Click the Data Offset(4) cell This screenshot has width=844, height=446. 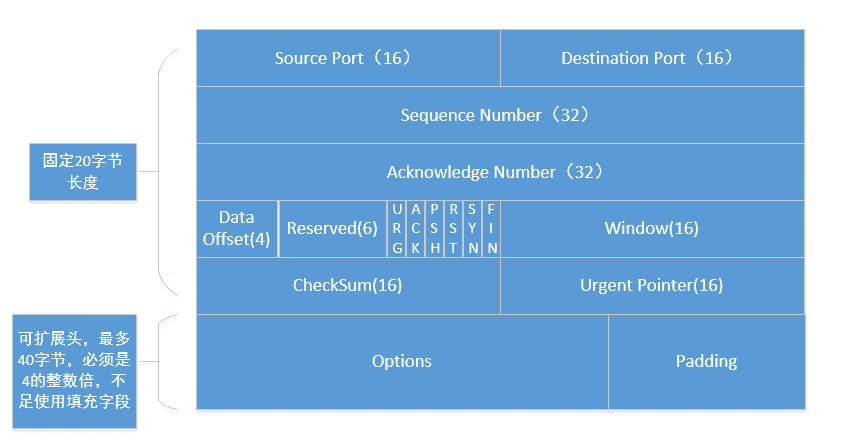pyautogui.click(x=237, y=229)
